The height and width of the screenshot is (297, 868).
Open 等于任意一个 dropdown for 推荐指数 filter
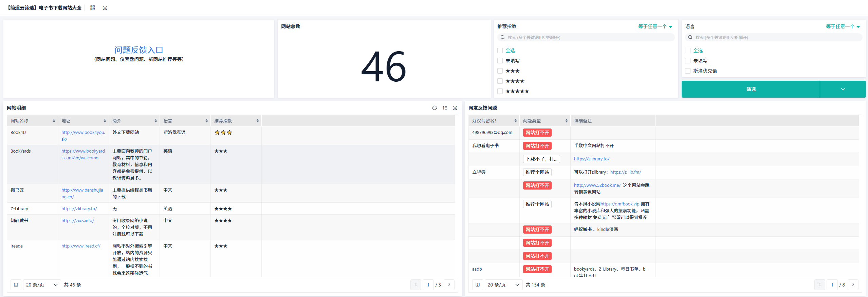[655, 26]
